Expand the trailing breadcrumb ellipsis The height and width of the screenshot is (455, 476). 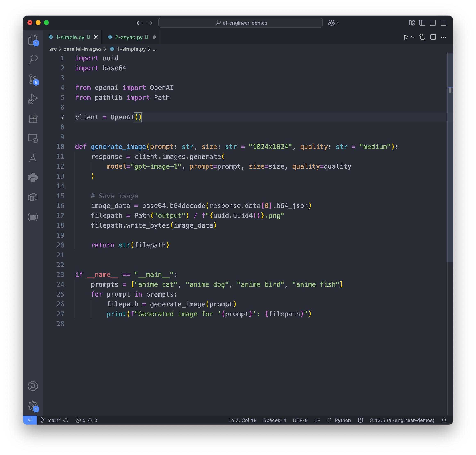[155, 49]
